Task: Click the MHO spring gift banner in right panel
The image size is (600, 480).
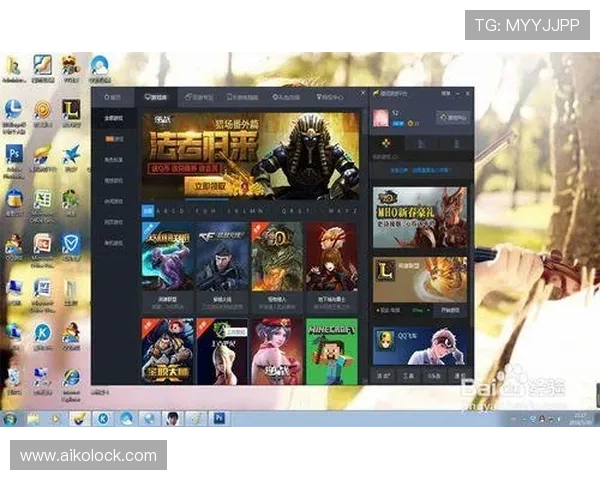Action: point(420,217)
